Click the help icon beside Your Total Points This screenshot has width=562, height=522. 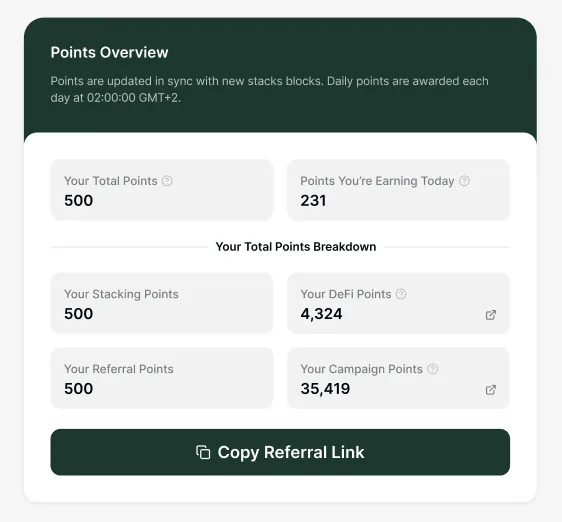pyautogui.click(x=167, y=181)
